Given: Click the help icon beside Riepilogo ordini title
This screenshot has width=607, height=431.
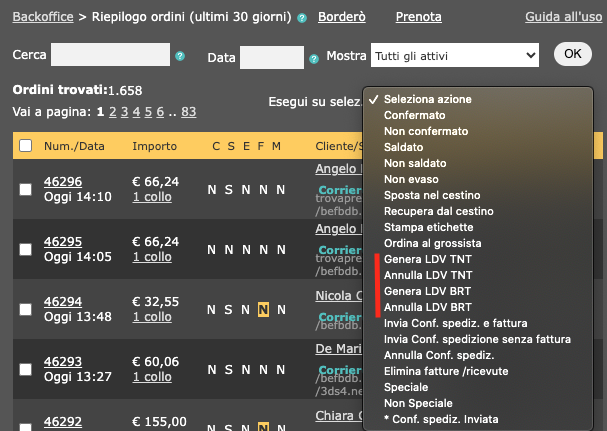Looking at the screenshot, I should pyautogui.click(x=302, y=18).
